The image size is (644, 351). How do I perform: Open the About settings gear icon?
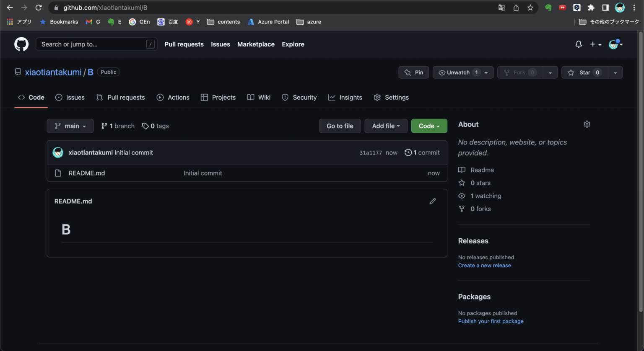587,124
